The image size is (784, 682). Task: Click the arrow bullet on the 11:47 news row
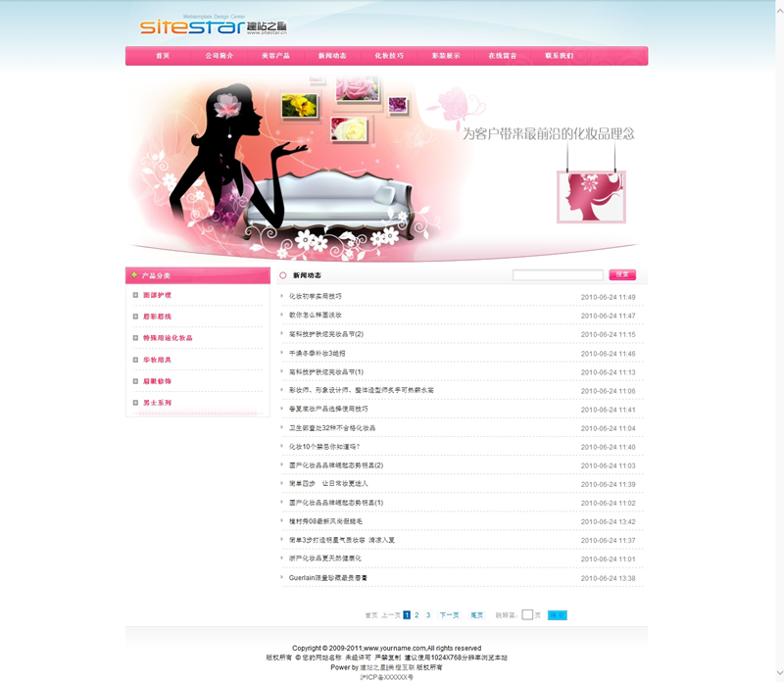coord(282,315)
